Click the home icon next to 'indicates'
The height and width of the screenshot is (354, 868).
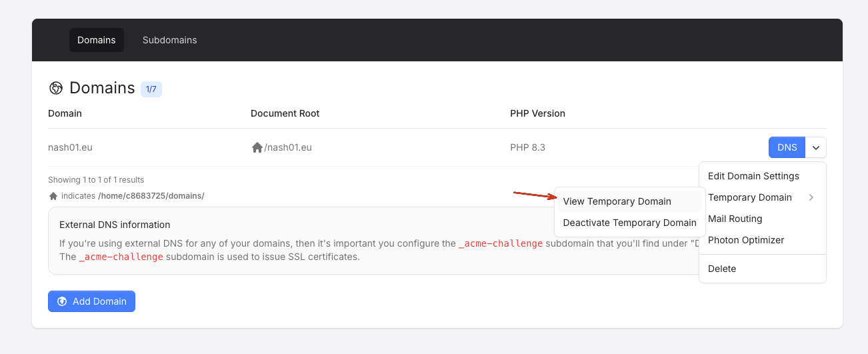click(x=53, y=196)
